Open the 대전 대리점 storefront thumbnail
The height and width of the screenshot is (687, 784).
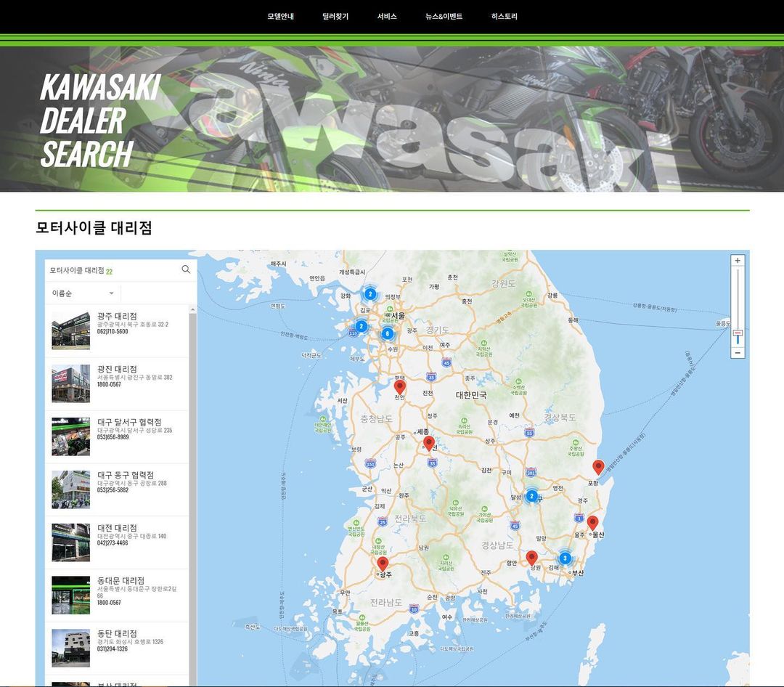[x=71, y=542]
